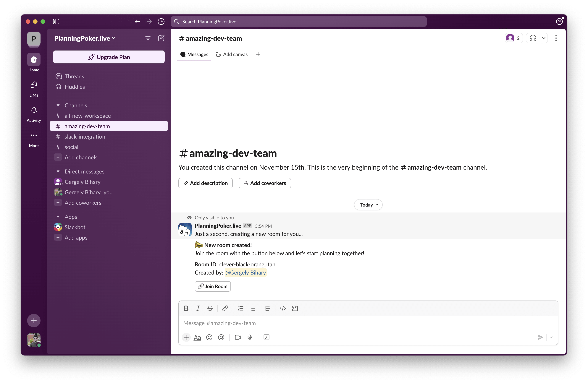Collapse the Channels section
This screenshot has width=588, height=383.
tap(58, 105)
